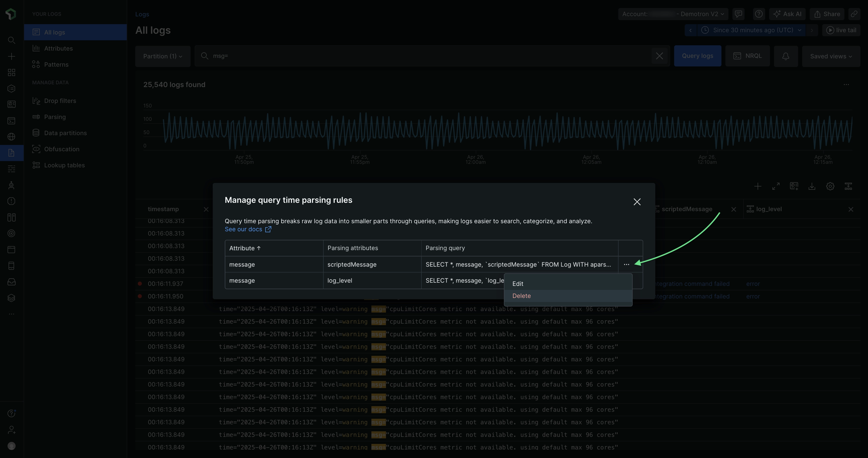Open the Share icon button

827,14
